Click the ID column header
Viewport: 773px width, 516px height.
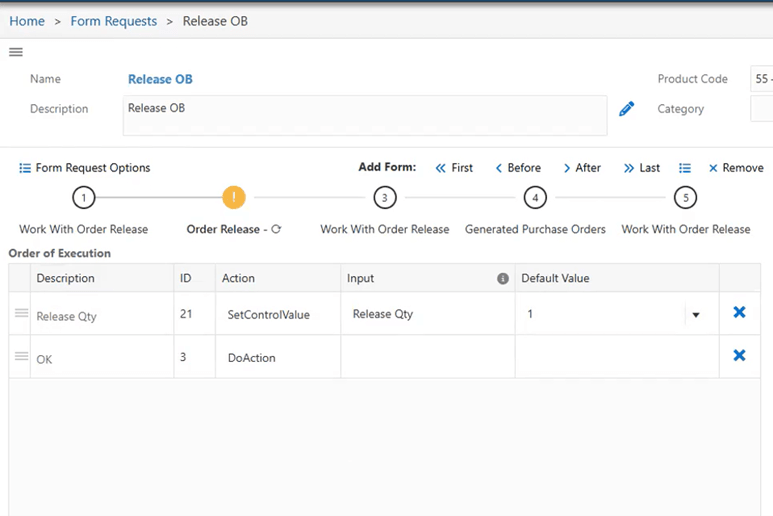click(x=194, y=278)
